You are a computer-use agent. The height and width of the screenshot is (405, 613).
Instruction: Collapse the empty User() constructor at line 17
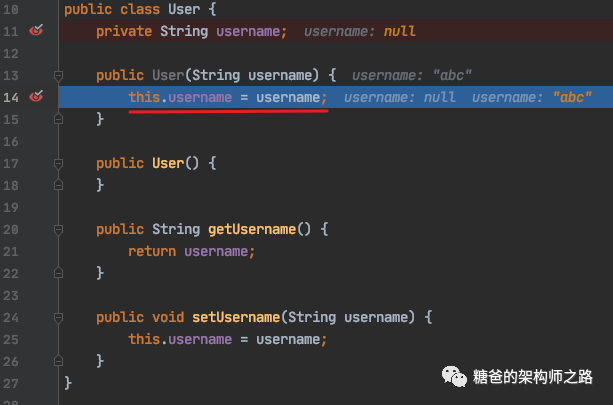click(x=59, y=163)
